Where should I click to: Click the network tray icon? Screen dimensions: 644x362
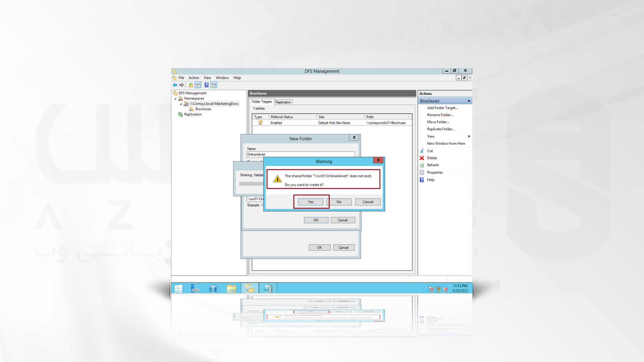click(438, 289)
